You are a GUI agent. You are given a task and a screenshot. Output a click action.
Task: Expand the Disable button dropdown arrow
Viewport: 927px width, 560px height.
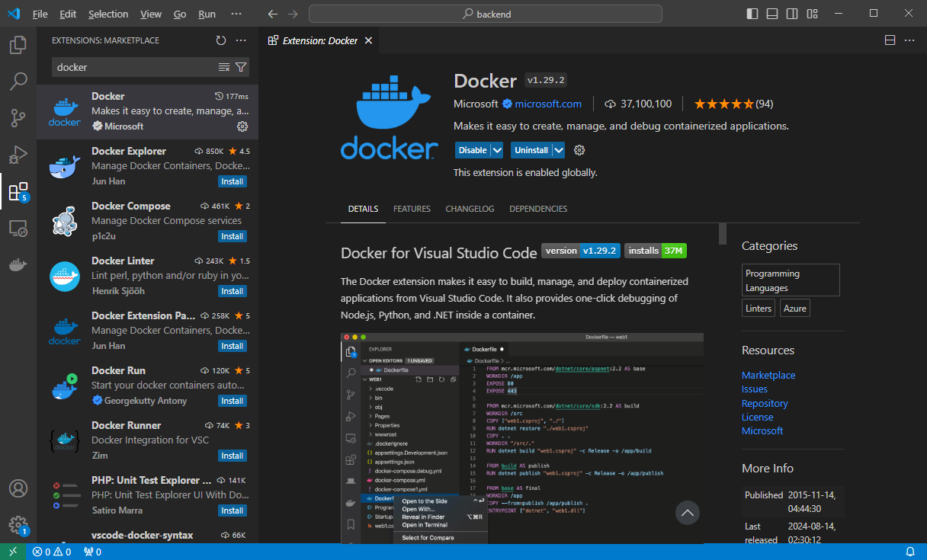click(x=497, y=150)
